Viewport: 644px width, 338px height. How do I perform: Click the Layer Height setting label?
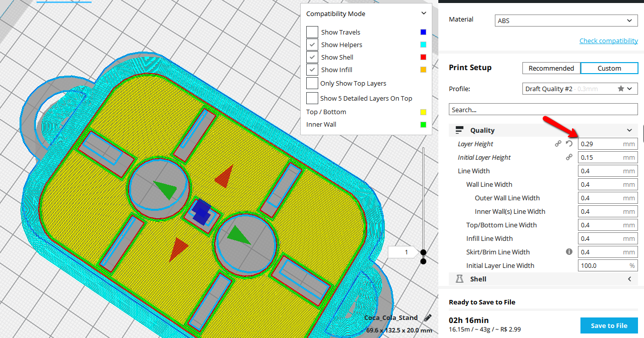point(475,144)
